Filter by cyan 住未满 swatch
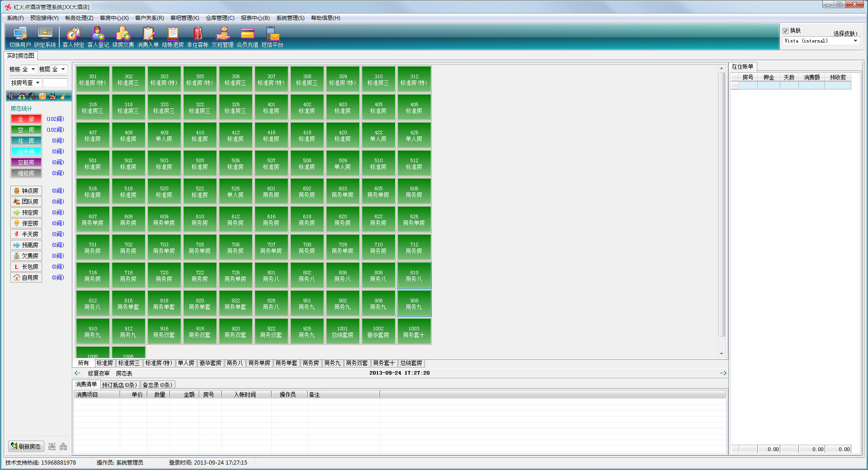The image size is (868, 470). (x=26, y=151)
